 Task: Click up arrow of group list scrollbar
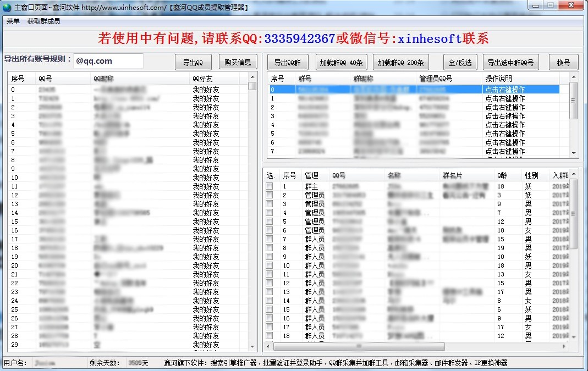pyautogui.click(x=573, y=77)
